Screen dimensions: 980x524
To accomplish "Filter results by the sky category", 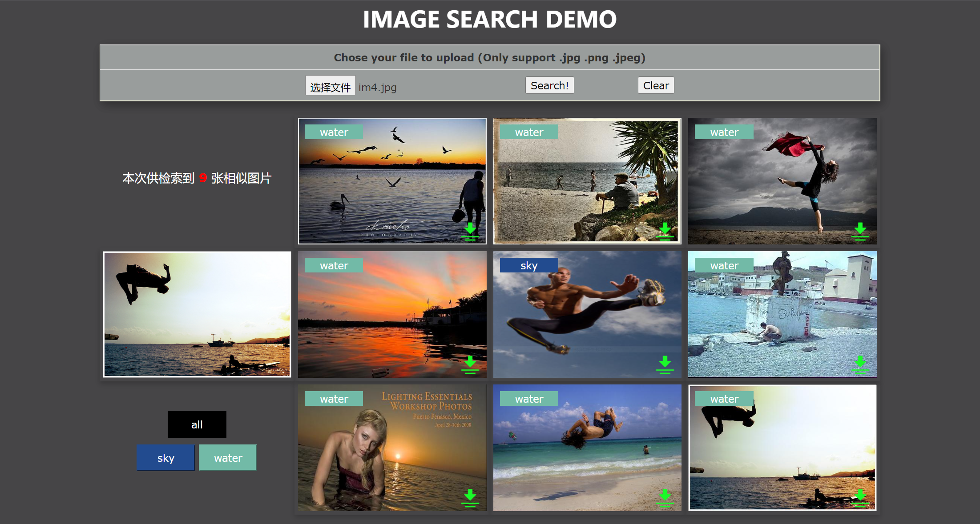I will 165,458.
